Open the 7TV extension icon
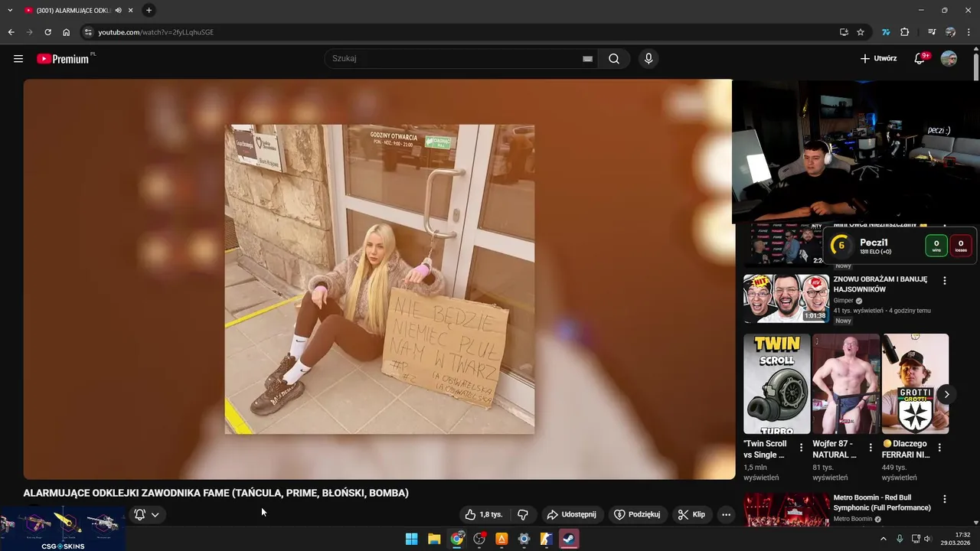The width and height of the screenshot is (980, 551). tap(886, 32)
